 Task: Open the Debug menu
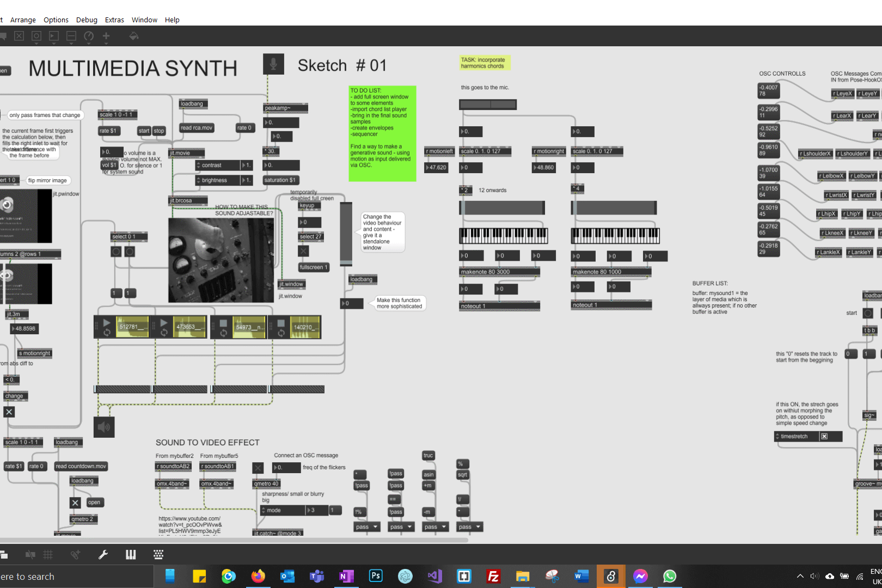click(x=87, y=20)
